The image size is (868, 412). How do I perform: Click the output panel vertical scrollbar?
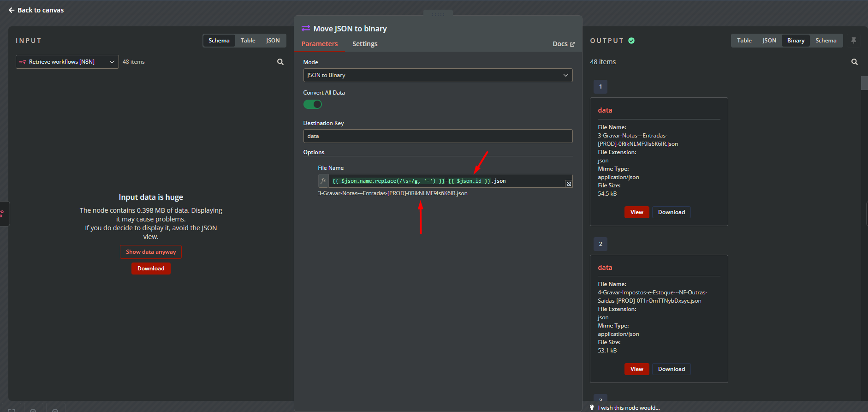coord(864,83)
